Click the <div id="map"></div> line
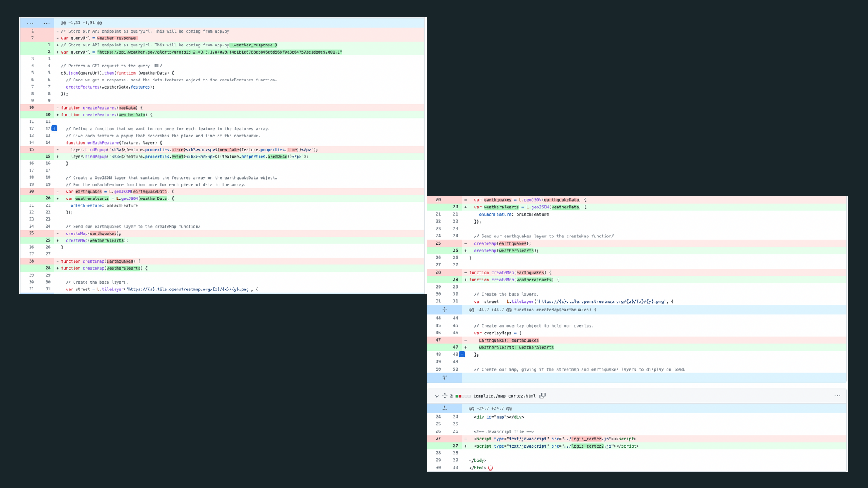The image size is (868, 488). pyautogui.click(x=499, y=417)
